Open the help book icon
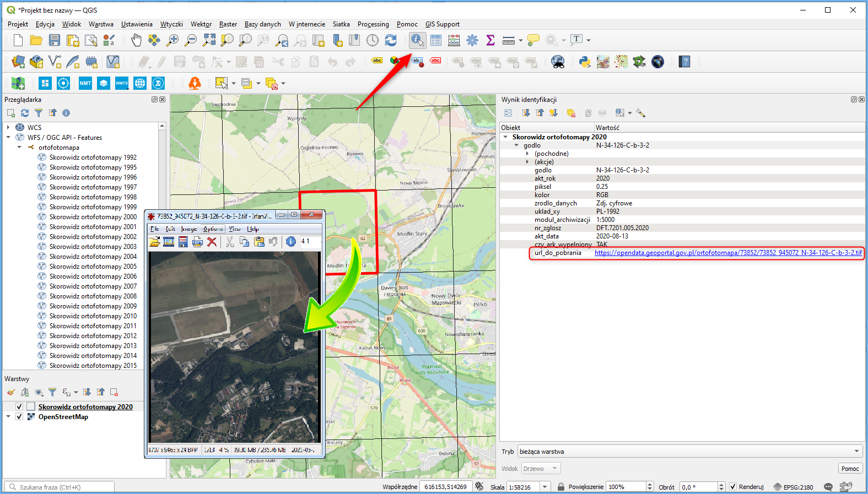Screen dimensions: 868x494 [x=684, y=62]
